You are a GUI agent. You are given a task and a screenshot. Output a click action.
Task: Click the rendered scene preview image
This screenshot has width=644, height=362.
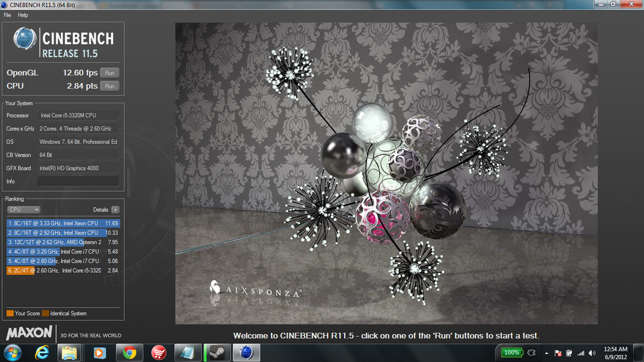tap(387, 174)
